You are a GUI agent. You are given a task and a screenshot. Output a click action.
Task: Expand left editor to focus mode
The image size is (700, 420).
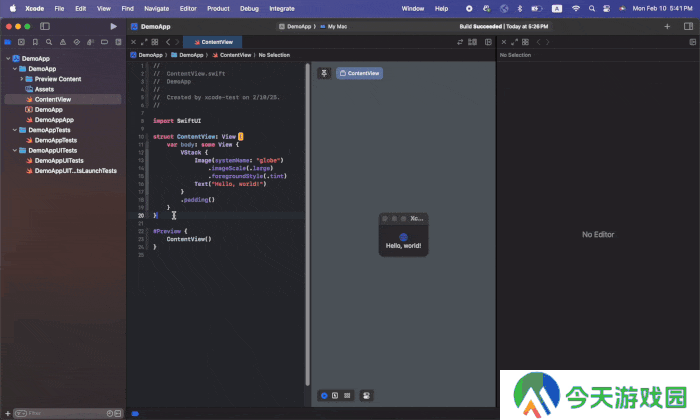click(144, 42)
